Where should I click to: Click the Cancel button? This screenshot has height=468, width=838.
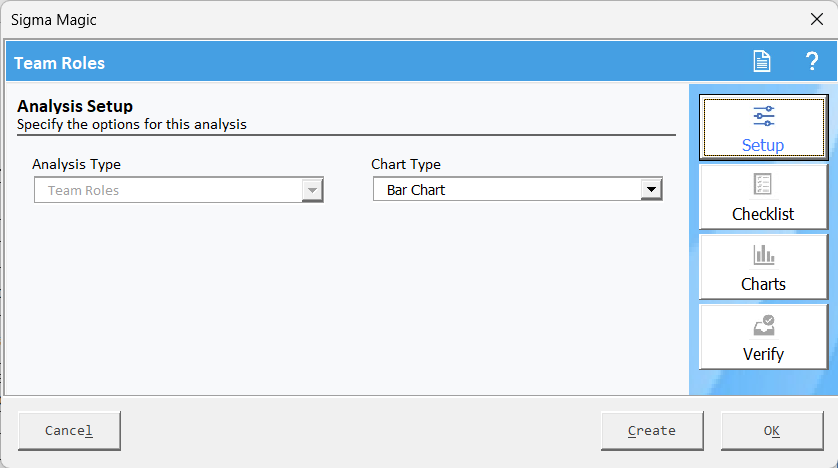(69, 431)
